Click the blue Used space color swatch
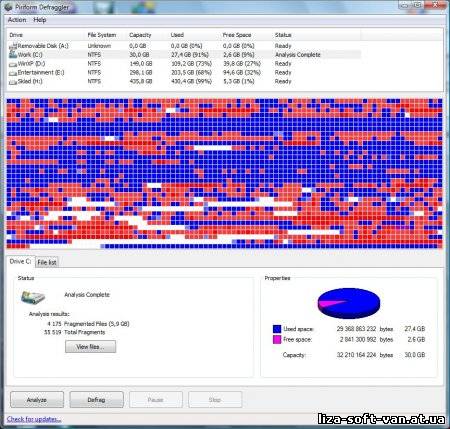Image resolution: width=450 pixels, height=429 pixels. click(x=277, y=329)
